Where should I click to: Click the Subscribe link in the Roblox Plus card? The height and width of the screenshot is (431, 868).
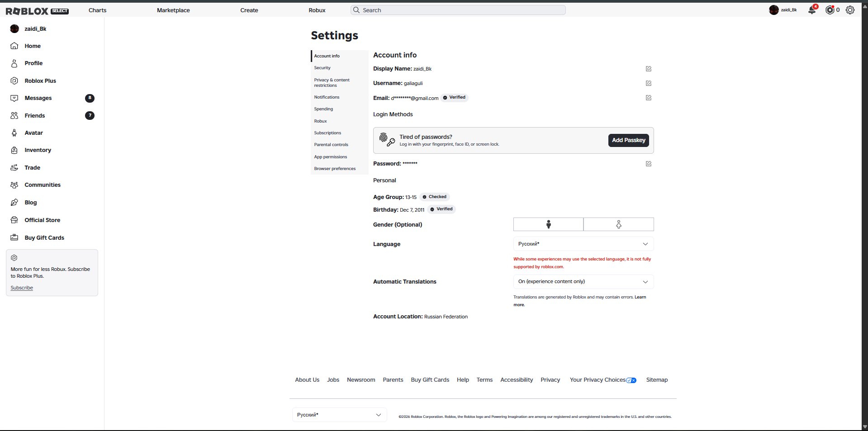(x=22, y=288)
